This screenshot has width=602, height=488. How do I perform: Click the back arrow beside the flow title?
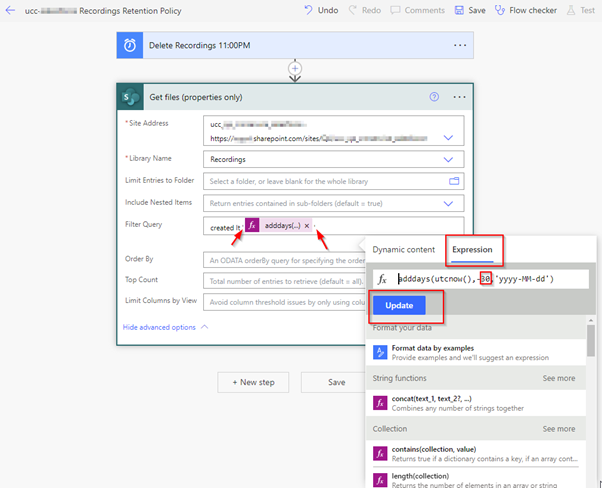tap(10, 10)
